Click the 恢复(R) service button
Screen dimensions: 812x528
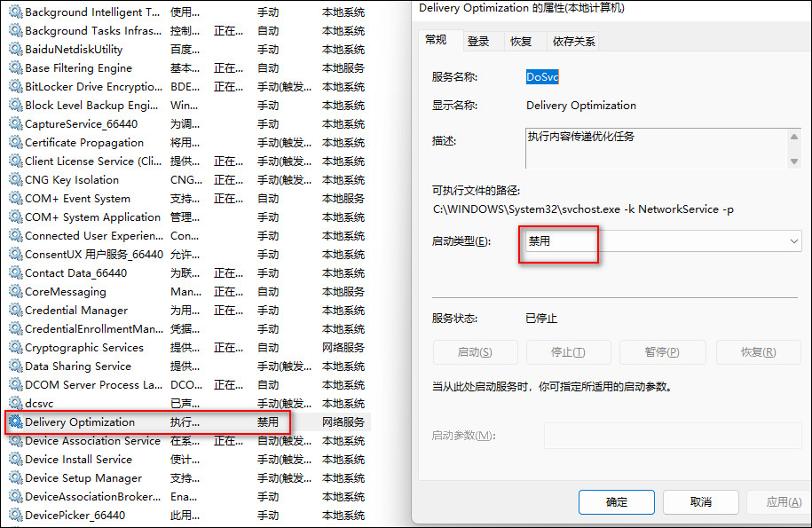(x=758, y=352)
